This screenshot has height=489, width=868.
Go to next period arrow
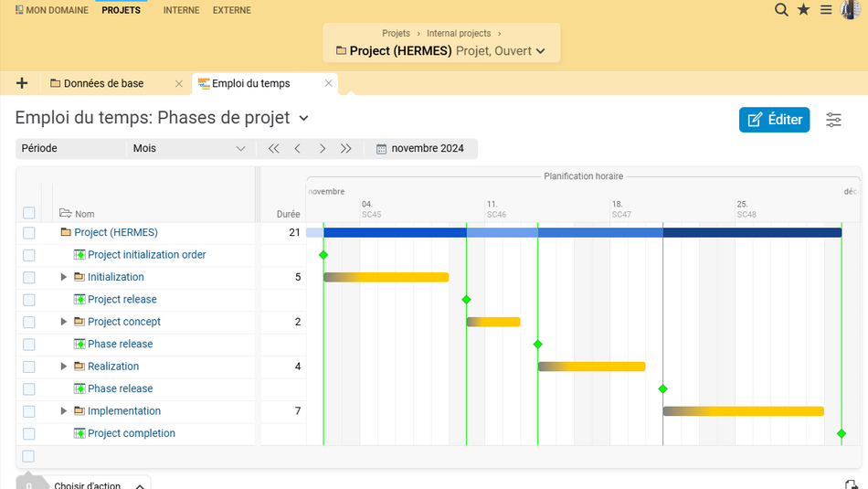[323, 148]
